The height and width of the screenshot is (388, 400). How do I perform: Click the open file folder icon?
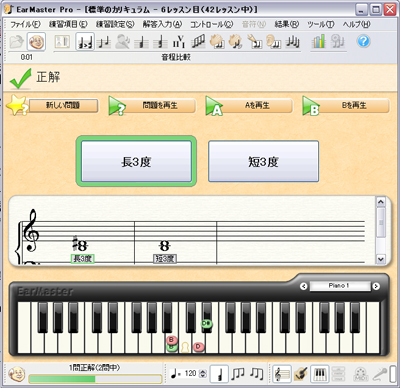coord(17,42)
